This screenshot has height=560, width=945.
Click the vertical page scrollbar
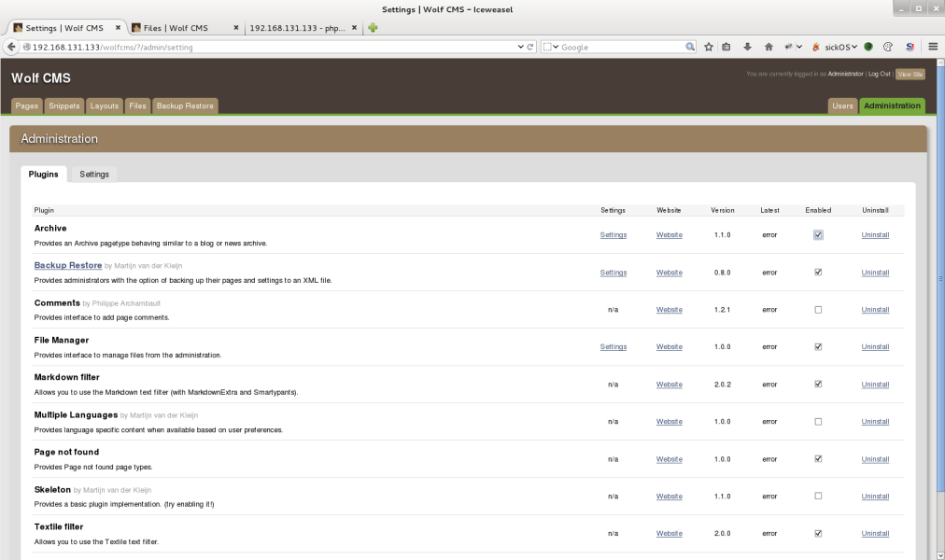pos(940,278)
